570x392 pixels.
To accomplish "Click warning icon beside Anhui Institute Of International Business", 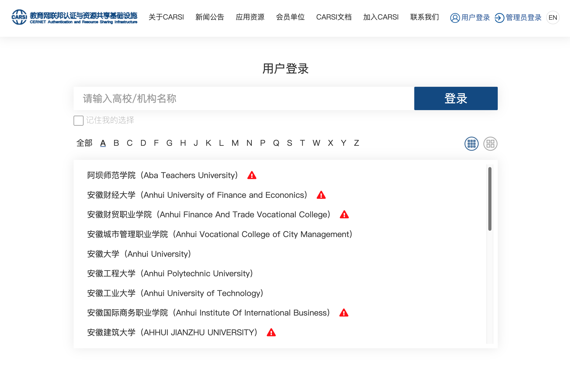I will [x=344, y=313].
